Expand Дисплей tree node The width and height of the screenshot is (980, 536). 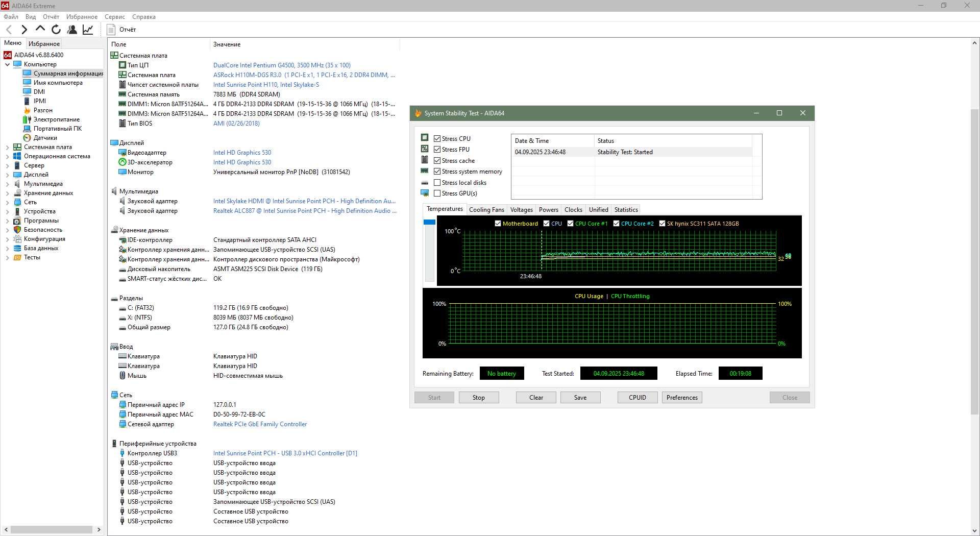tap(7, 175)
